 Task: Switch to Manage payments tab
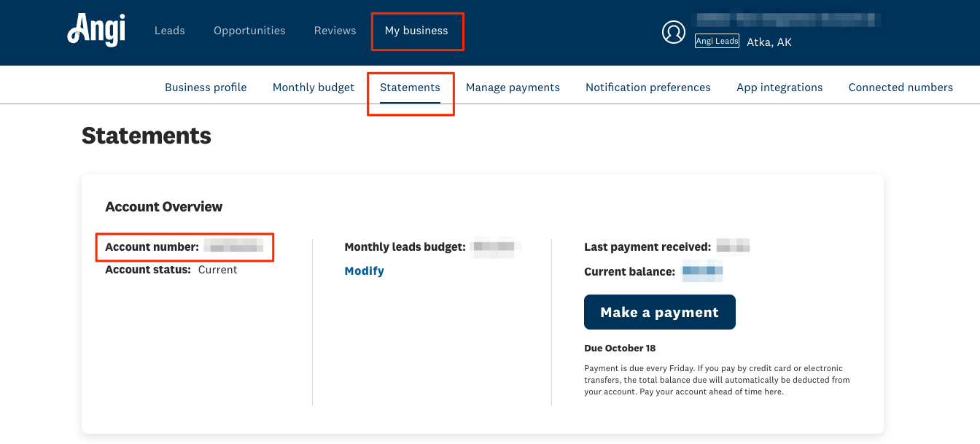click(513, 87)
